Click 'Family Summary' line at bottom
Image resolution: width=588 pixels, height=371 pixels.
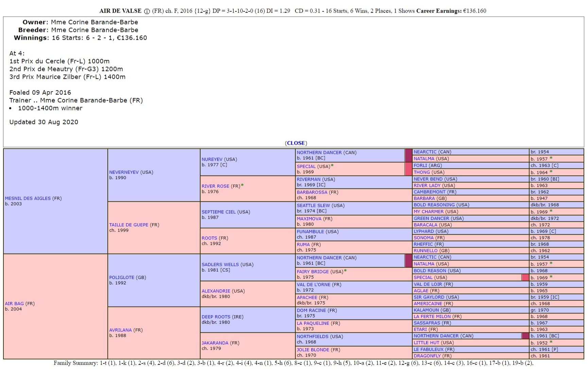(294, 363)
